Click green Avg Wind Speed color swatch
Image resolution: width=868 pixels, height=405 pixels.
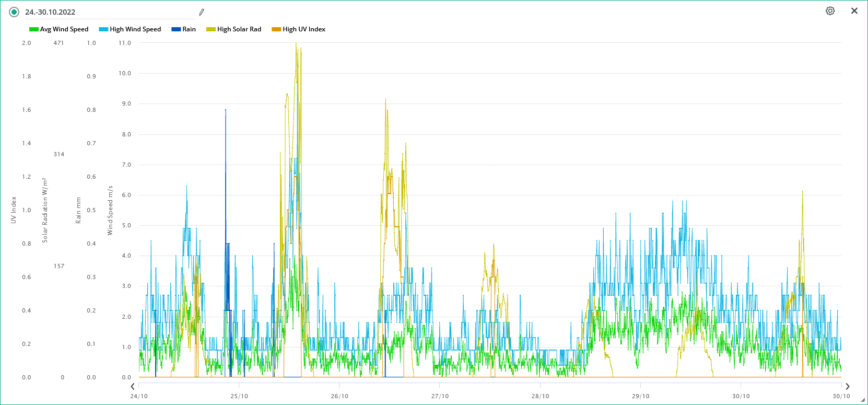click(34, 29)
